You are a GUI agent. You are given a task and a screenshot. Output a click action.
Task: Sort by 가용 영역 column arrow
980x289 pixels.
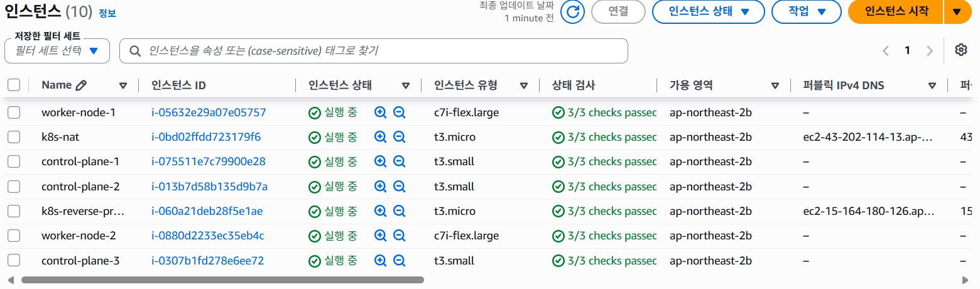[x=775, y=86]
